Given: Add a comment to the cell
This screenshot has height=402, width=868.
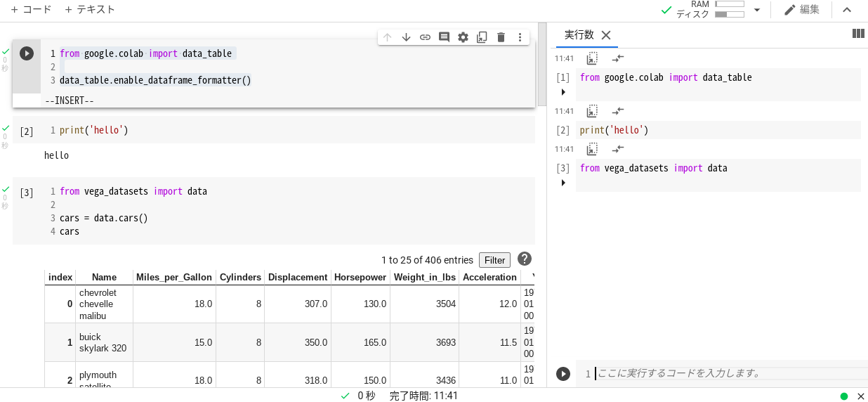Looking at the screenshot, I should click(444, 37).
